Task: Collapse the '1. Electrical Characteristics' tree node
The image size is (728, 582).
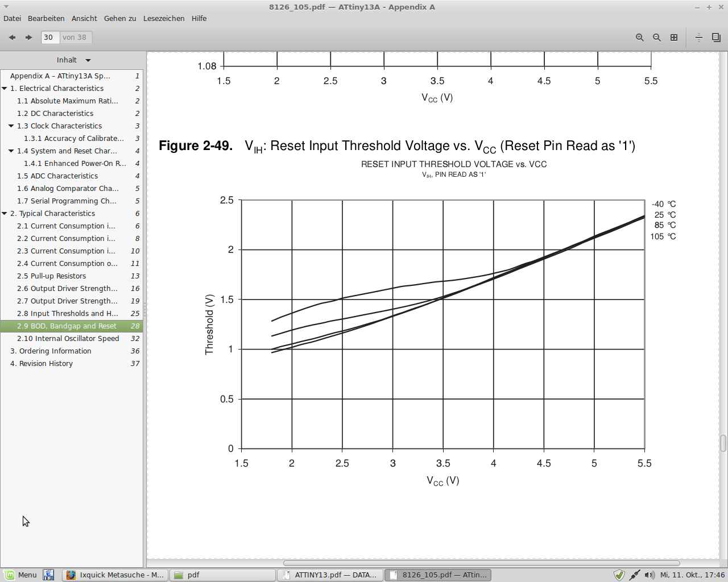Action: (5, 89)
